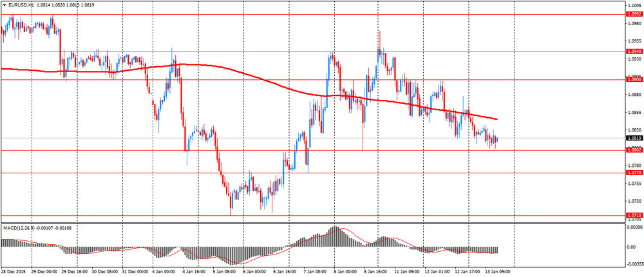The height and width of the screenshot is (277, 644).
Task: Click the 13 Jan 09:00 time label
Action: point(497,272)
